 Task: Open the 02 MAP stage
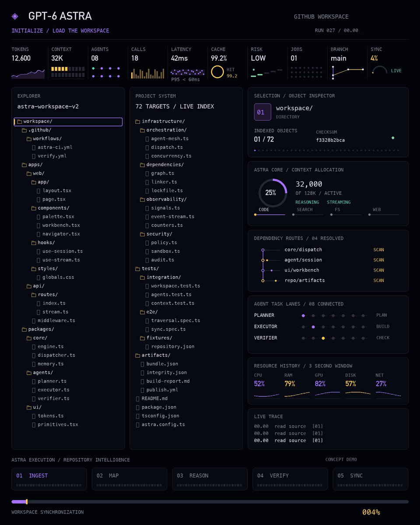click(129, 479)
